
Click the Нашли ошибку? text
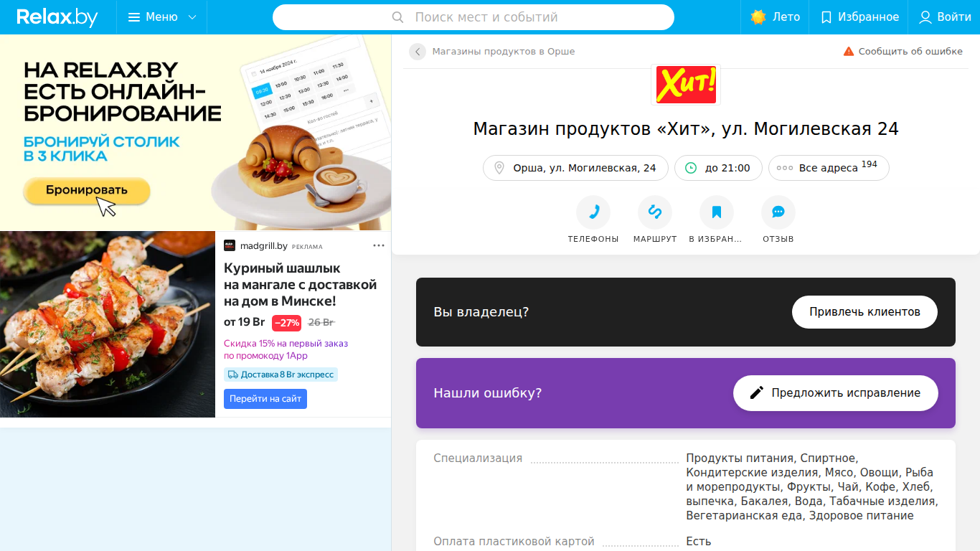tap(488, 393)
